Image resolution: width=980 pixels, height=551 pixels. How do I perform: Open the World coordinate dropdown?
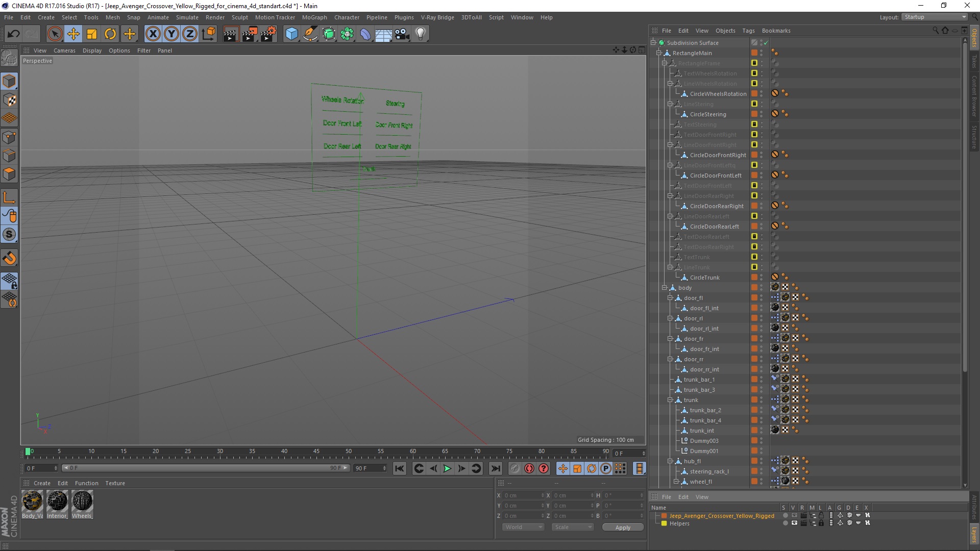[523, 527]
